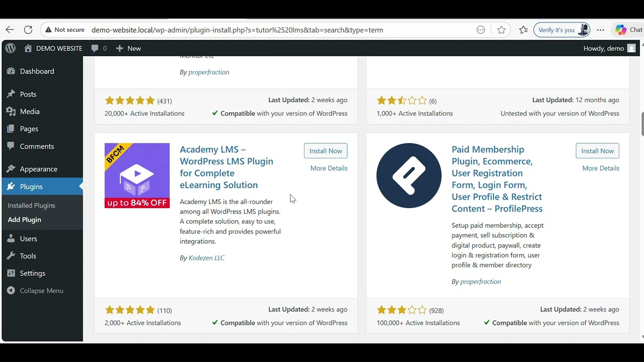Click the Settings sliders icon
644x362 pixels.
click(11, 273)
